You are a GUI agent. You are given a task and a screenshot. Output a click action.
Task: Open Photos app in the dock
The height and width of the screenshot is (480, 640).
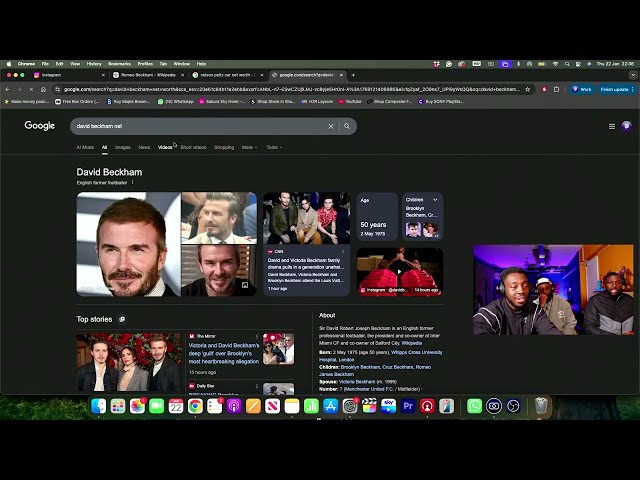tap(137, 406)
